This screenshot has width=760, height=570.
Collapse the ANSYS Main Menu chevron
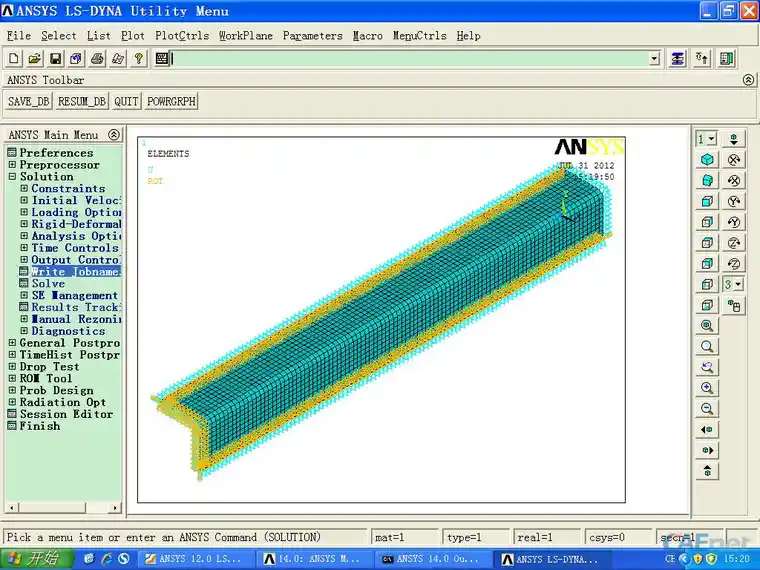pos(114,135)
